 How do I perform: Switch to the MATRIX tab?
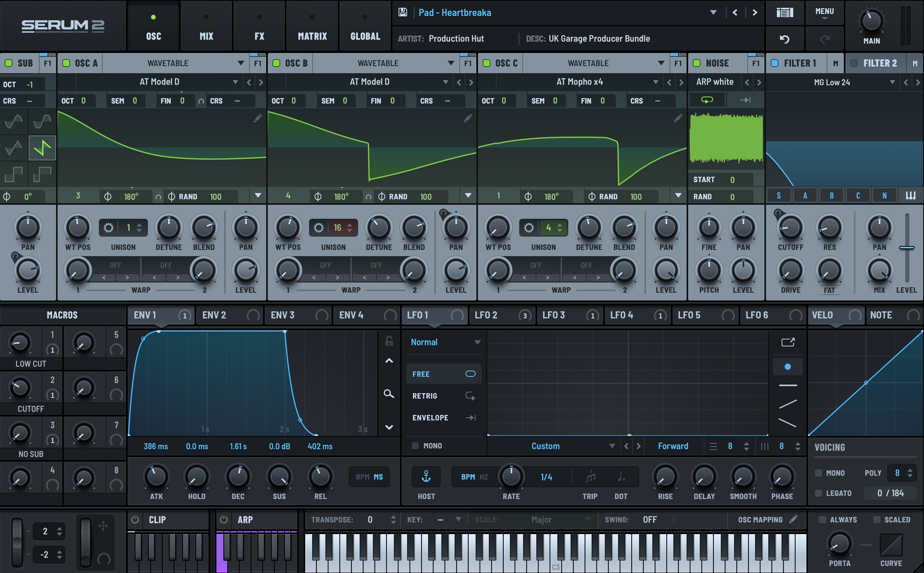[312, 26]
